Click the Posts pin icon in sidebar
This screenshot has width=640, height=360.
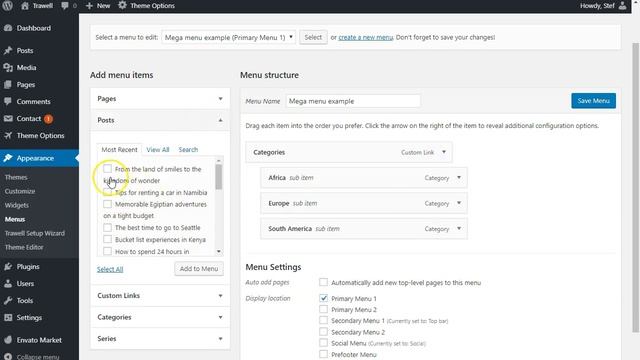pyautogui.click(x=8, y=51)
